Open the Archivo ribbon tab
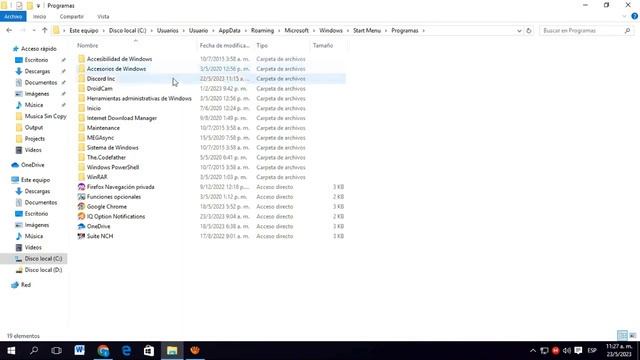This screenshot has width=640, height=360. click(13, 17)
